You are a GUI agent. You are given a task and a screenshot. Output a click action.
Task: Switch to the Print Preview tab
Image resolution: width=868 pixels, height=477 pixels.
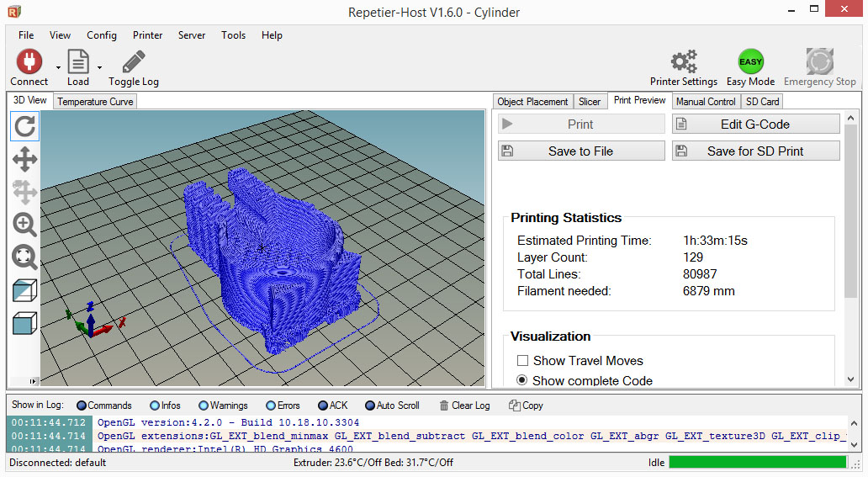(639, 100)
